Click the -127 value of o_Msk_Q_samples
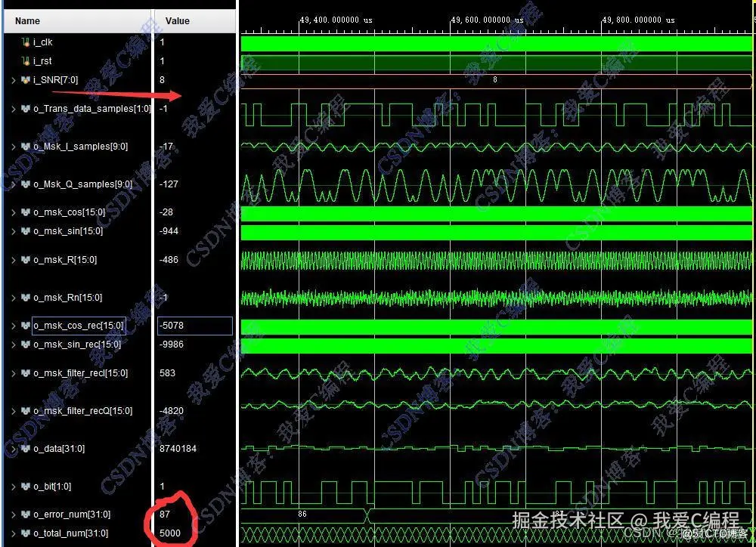 click(169, 184)
